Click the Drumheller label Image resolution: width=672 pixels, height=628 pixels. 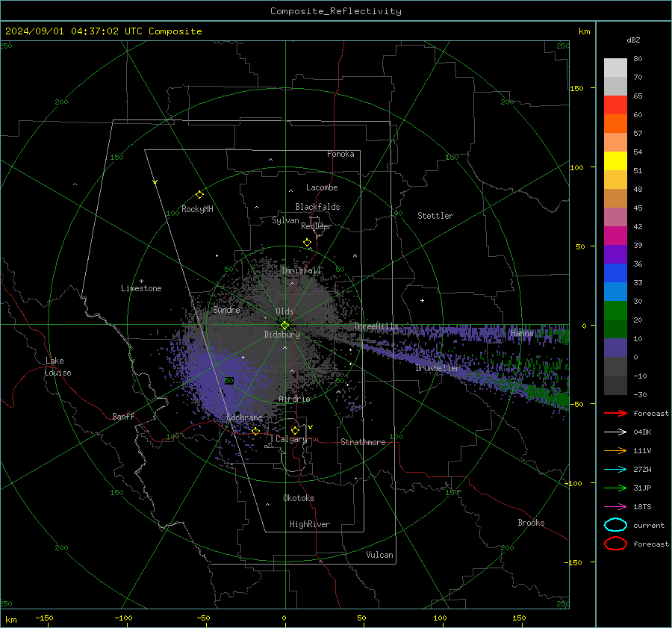[x=438, y=368]
